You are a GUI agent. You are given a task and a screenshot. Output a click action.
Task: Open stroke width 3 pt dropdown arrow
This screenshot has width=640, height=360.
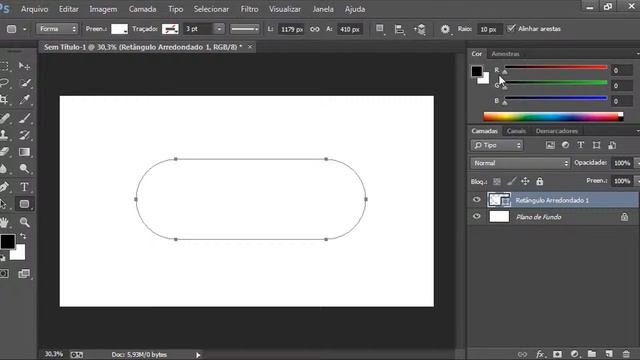pos(219,29)
